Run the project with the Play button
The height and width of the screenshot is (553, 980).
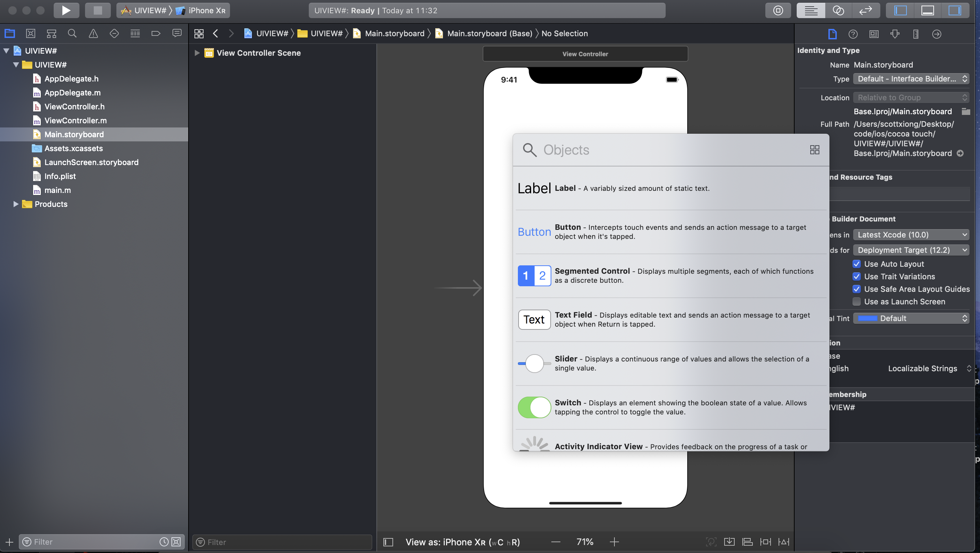[66, 10]
